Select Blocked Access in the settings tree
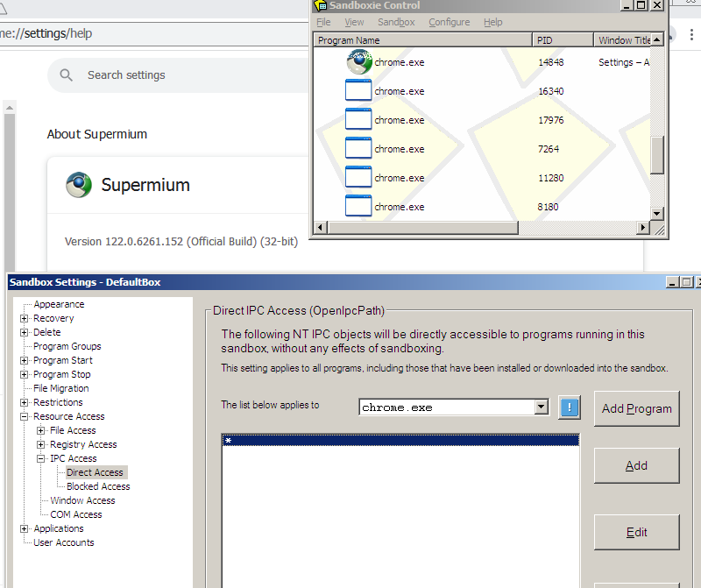Image resolution: width=701 pixels, height=588 pixels. pyautogui.click(x=98, y=486)
